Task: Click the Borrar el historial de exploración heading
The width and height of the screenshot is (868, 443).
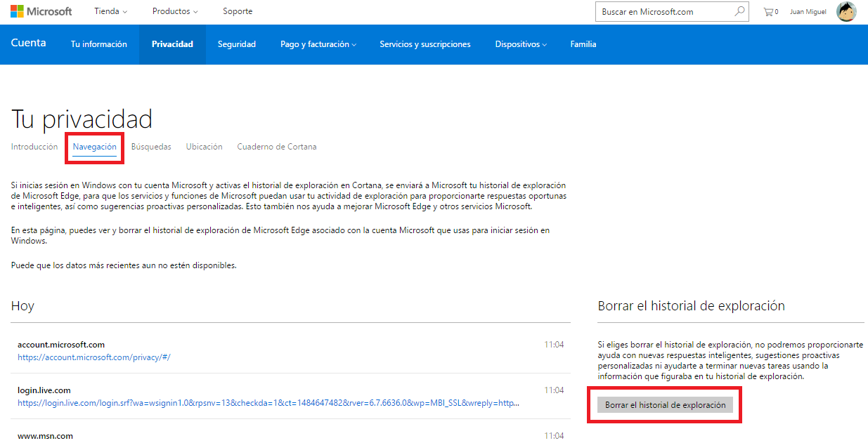Action: pos(692,306)
